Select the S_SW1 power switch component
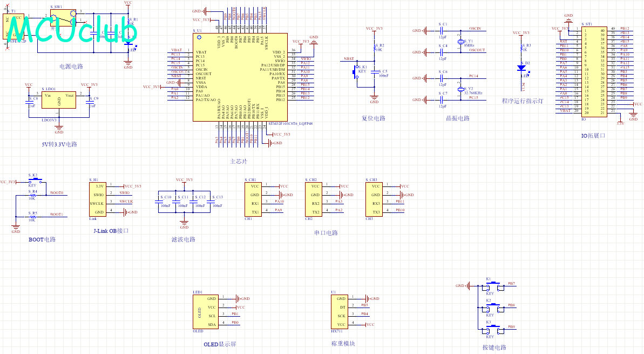 tap(64, 18)
